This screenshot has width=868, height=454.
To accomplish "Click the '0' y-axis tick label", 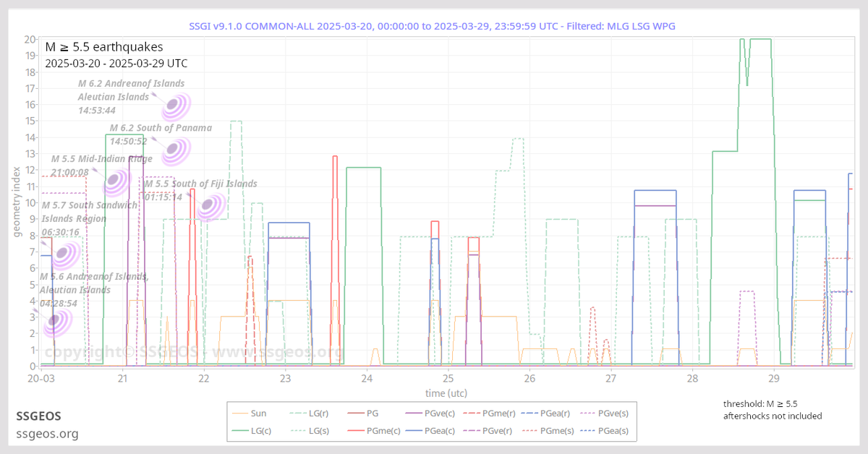I will (x=34, y=366).
